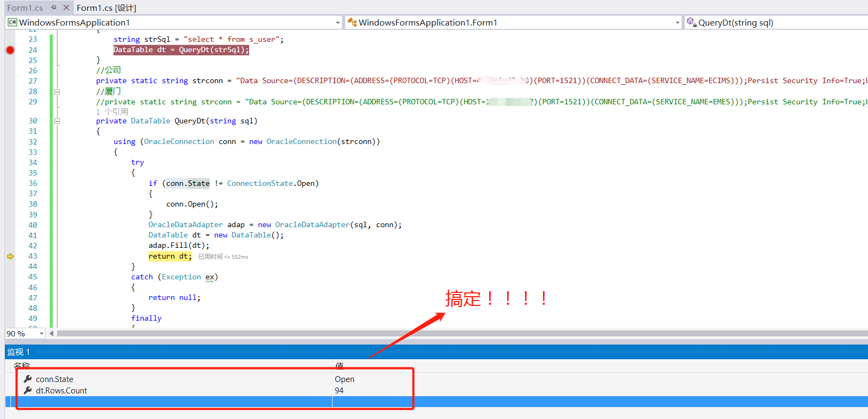Open the WindowsFormsApplication1.Form1 class dropdown

[x=677, y=23]
